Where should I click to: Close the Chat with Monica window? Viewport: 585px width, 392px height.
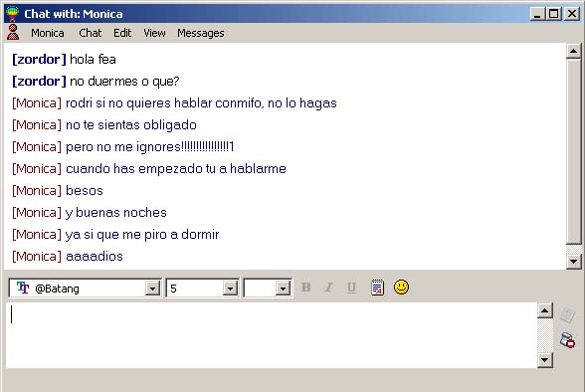572,14
